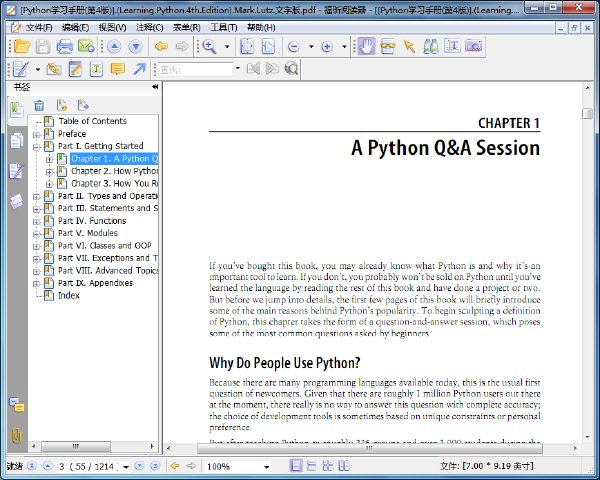Select single page layout in status bar

click(295, 466)
